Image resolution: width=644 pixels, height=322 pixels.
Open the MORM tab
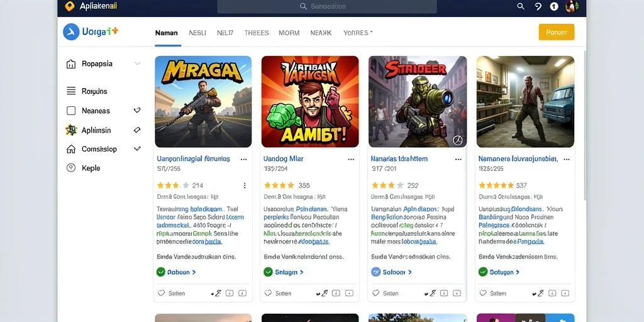pyautogui.click(x=289, y=33)
